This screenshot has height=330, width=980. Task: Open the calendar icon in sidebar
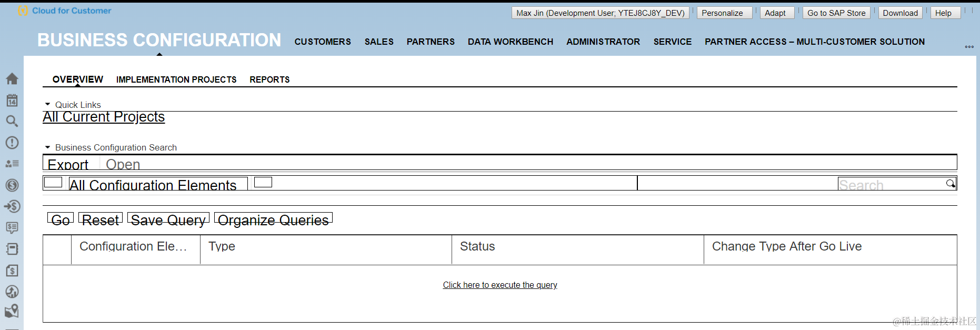[x=12, y=100]
